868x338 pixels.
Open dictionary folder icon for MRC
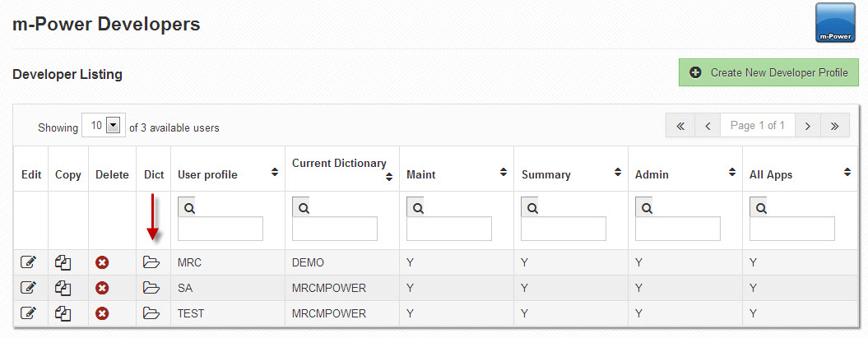tap(151, 263)
